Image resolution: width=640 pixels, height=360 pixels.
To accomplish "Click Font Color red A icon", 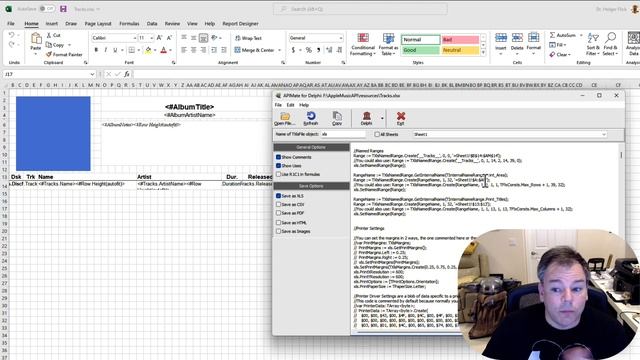I will point(164,50).
